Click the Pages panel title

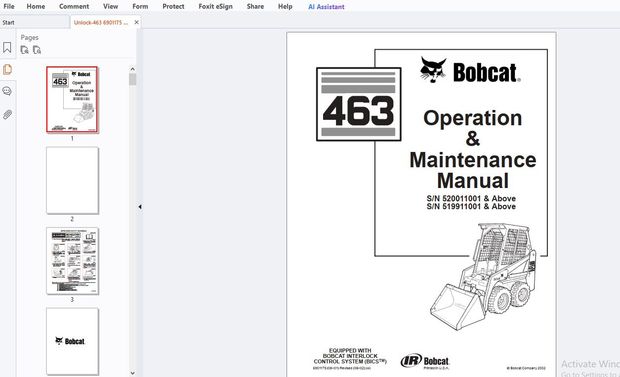tap(30, 38)
